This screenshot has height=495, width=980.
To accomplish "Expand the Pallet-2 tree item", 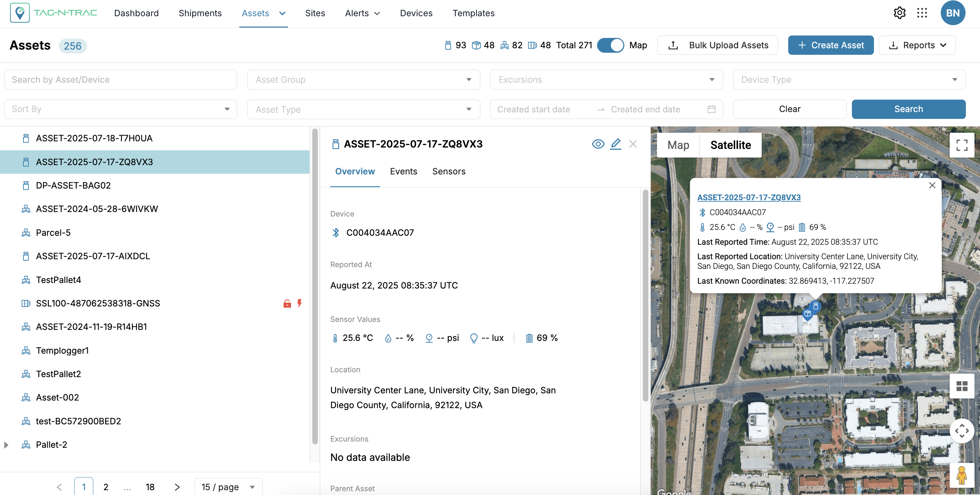I will (6, 445).
